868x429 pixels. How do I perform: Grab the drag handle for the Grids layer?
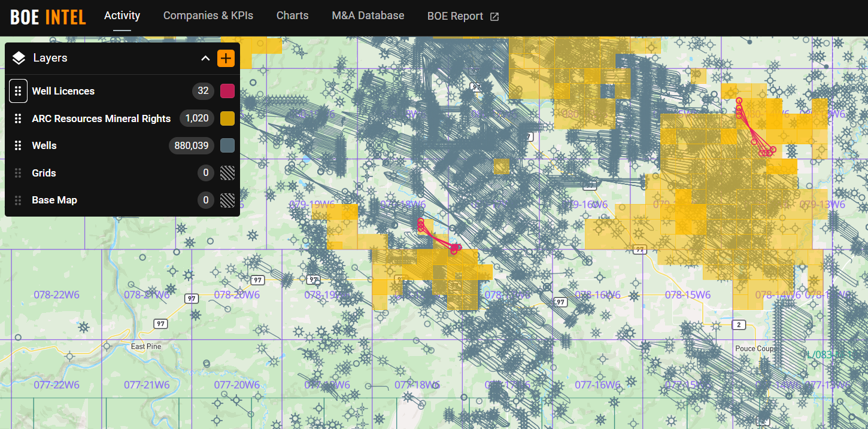pyautogui.click(x=18, y=173)
